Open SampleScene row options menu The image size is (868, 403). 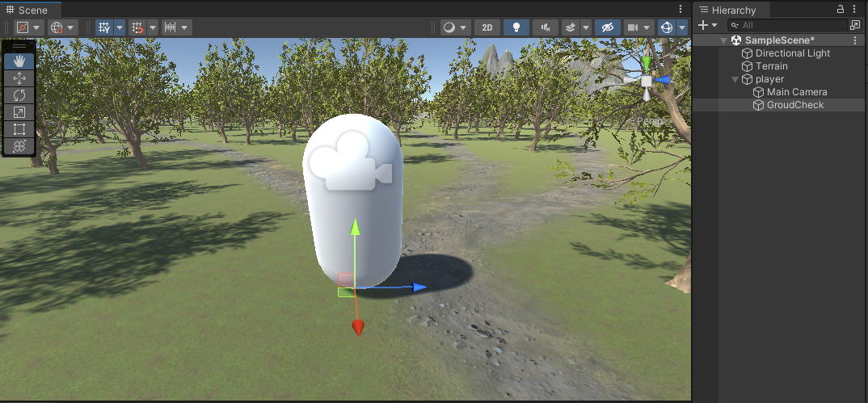[857, 40]
